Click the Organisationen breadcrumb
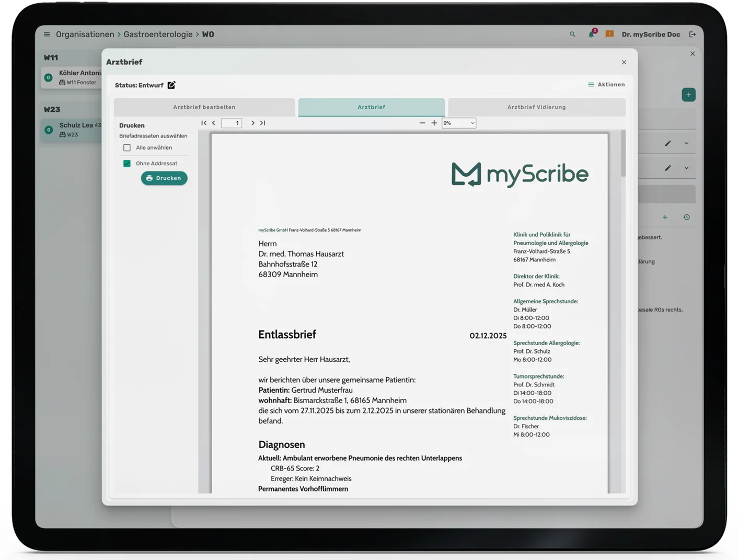 point(85,35)
